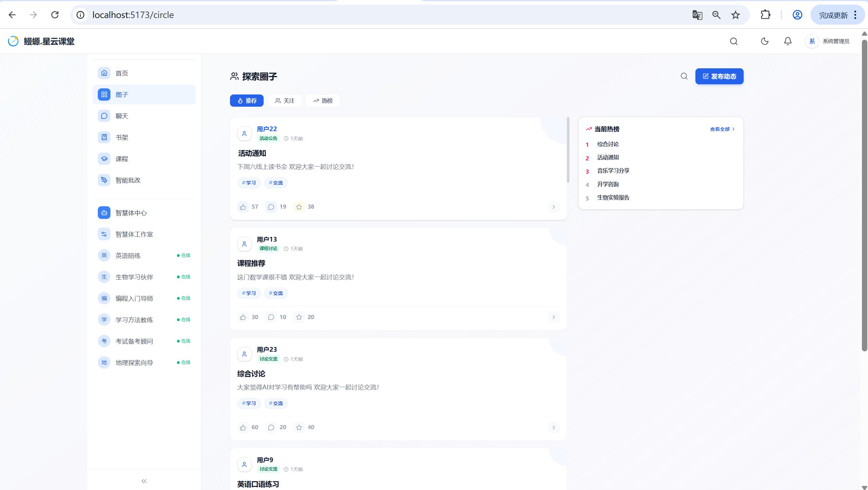Click the 发布动态 button

tap(719, 76)
